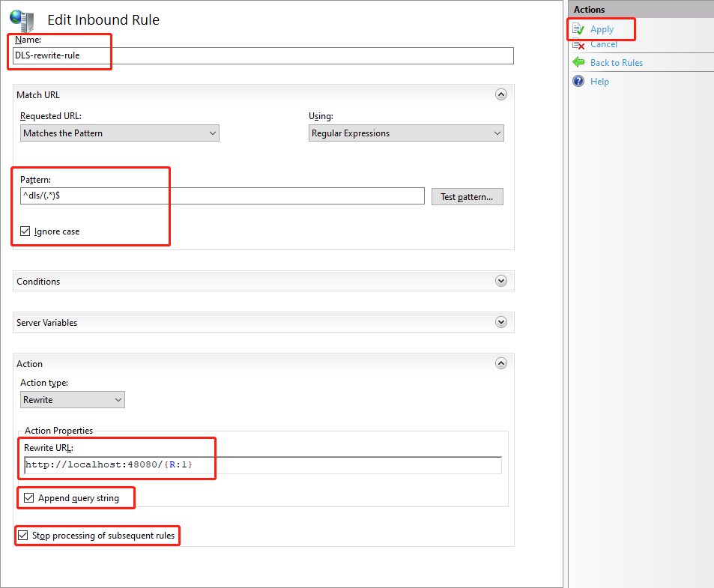Click inside the Rewrite URL field
The height and width of the screenshot is (588, 714).
337,465
